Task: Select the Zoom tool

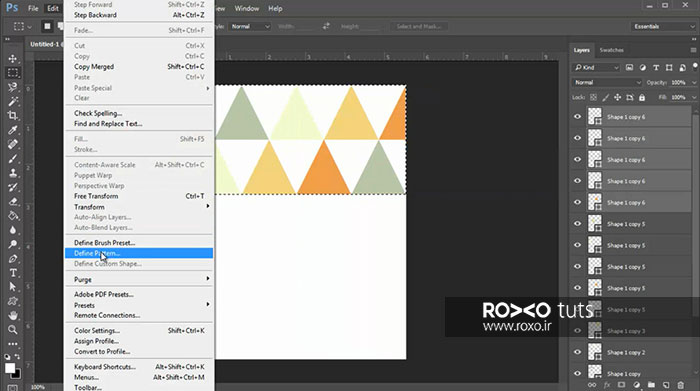Action: click(12, 330)
